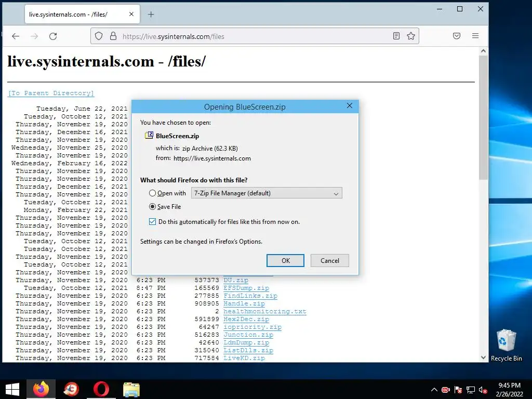
Task: Click the BlueScreen.zip archive file icon
Action: (x=149, y=136)
